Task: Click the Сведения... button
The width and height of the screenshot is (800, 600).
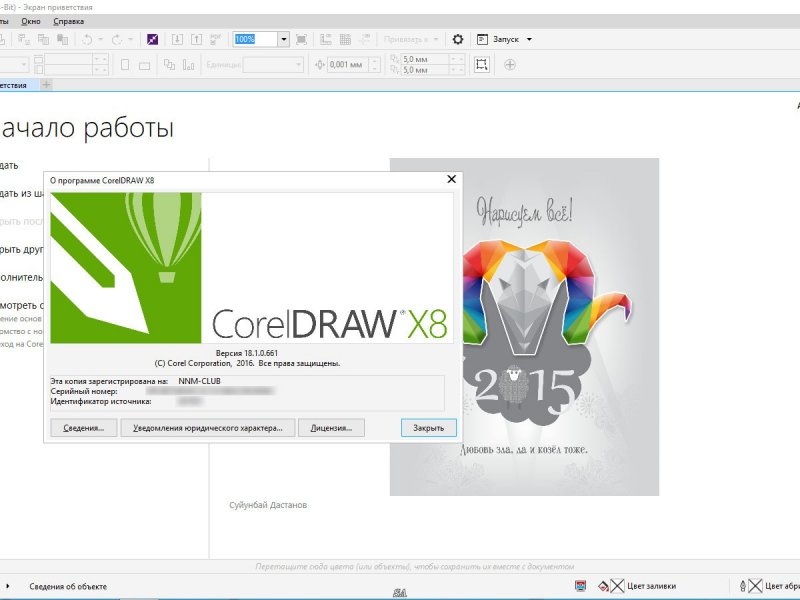Action: pyautogui.click(x=84, y=428)
